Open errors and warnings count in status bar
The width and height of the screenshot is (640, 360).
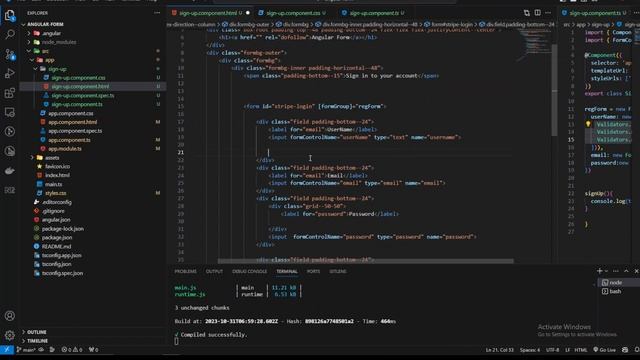(x=72, y=350)
